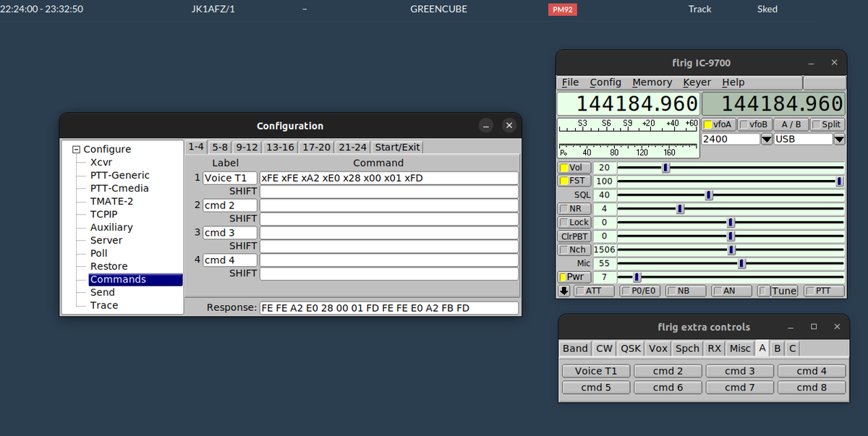Click the Vol slider handle
This screenshot has width=868, height=436.
coord(666,168)
